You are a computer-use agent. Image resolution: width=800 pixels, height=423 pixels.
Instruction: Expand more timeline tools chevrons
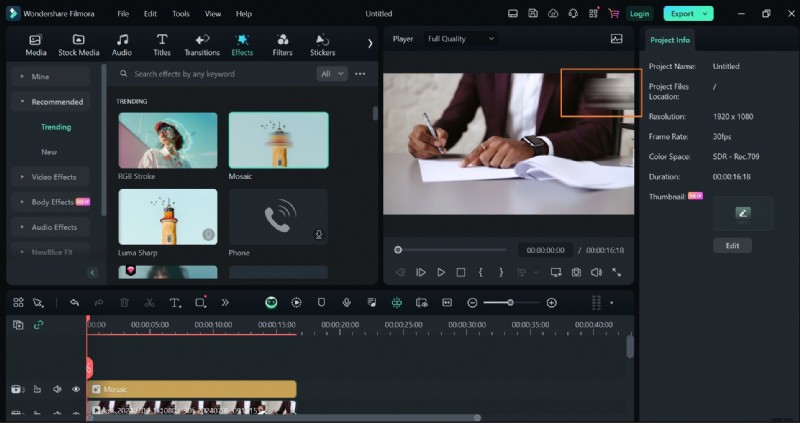(x=225, y=303)
